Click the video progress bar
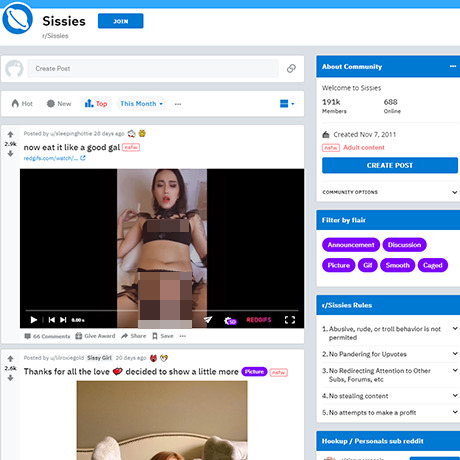 (x=162, y=310)
